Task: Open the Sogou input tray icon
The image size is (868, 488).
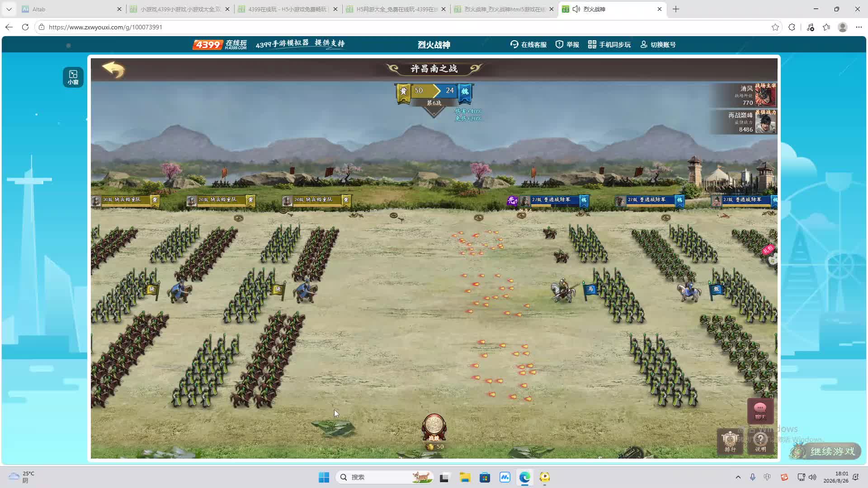Action: (x=784, y=477)
